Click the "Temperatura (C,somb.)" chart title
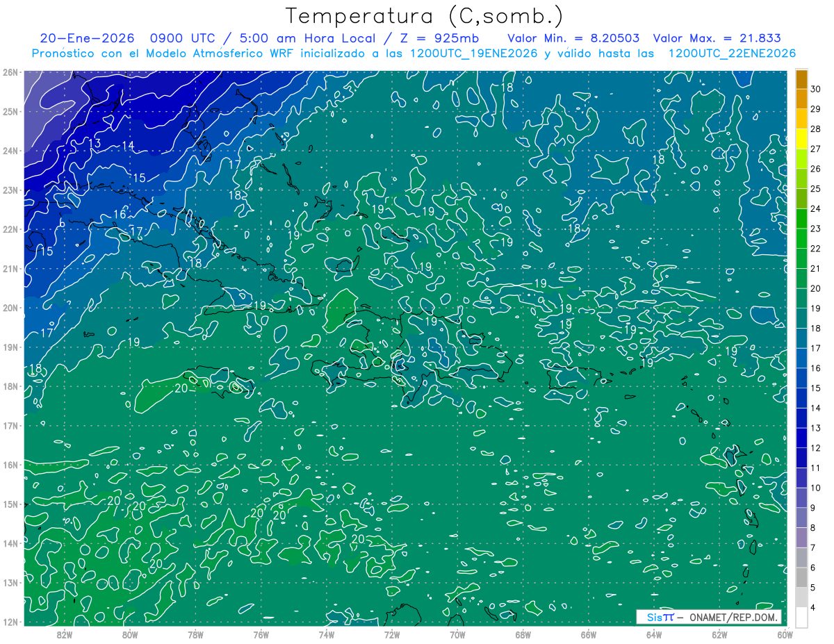This screenshot has width=834, height=644. coord(425,16)
